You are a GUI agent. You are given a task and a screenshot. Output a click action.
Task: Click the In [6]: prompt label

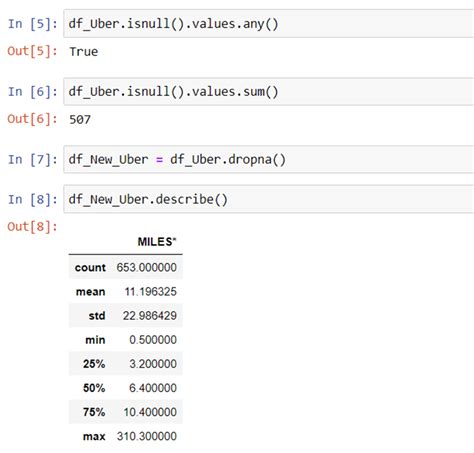[33, 92]
